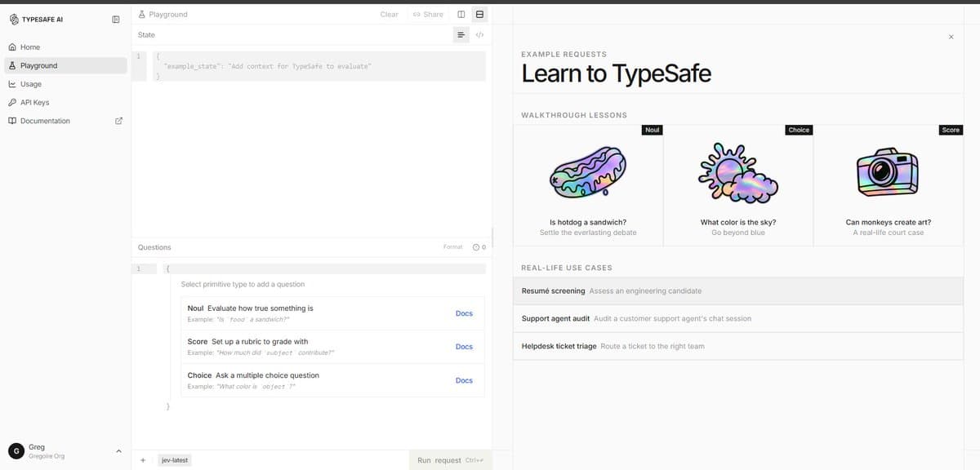The height and width of the screenshot is (470, 980).
Task: Open the hotdog sandwich lesson
Action: point(588,184)
